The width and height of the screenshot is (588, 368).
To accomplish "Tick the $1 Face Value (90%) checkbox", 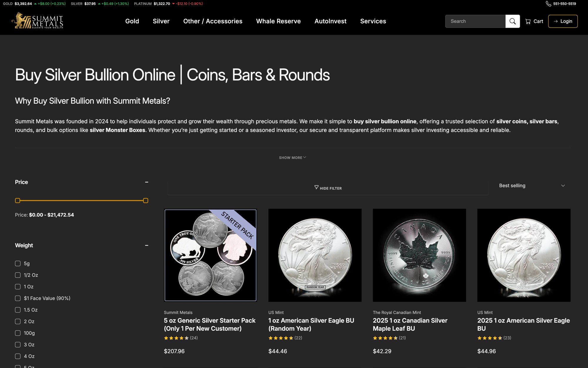I will (18, 298).
